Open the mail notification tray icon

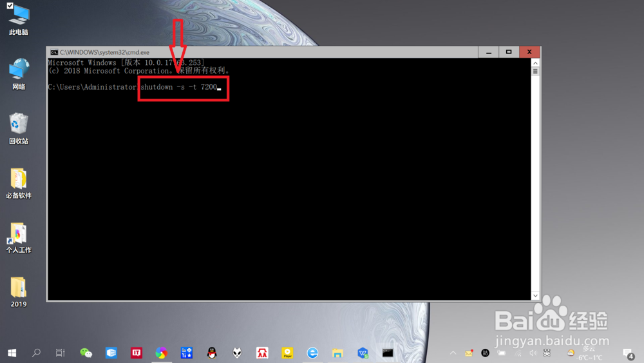pyautogui.click(x=469, y=353)
